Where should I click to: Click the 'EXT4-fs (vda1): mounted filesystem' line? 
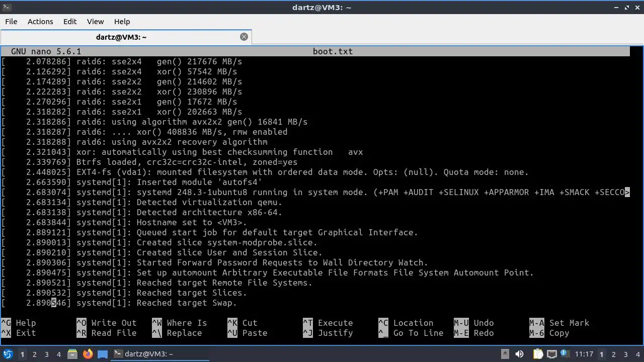click(x=265, y=172)
